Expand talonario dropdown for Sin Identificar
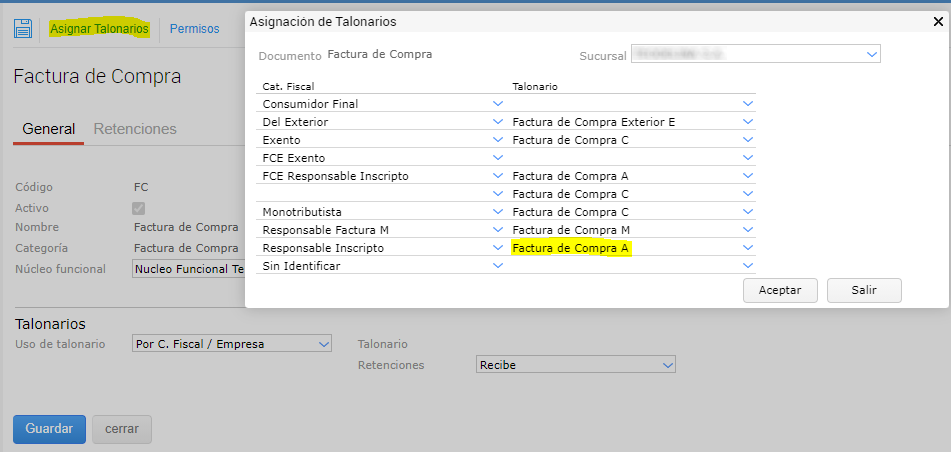 [747, 266]
